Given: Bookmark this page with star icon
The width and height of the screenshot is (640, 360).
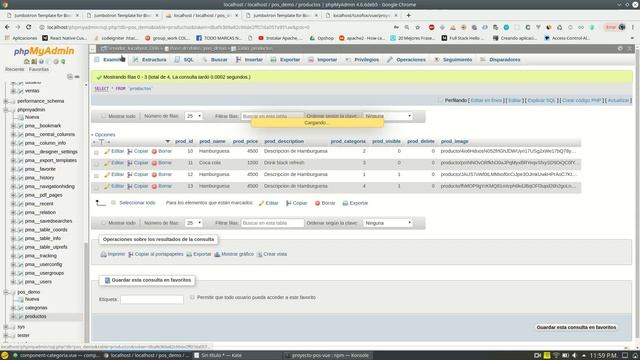Looking at the screenshot, I should click(x=418, y=27).
